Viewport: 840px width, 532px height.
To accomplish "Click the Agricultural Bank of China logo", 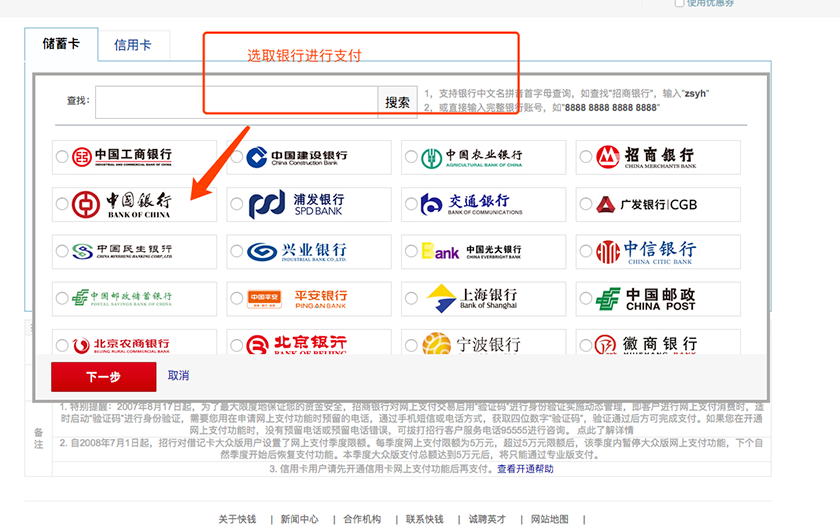I will pos(471,157).
